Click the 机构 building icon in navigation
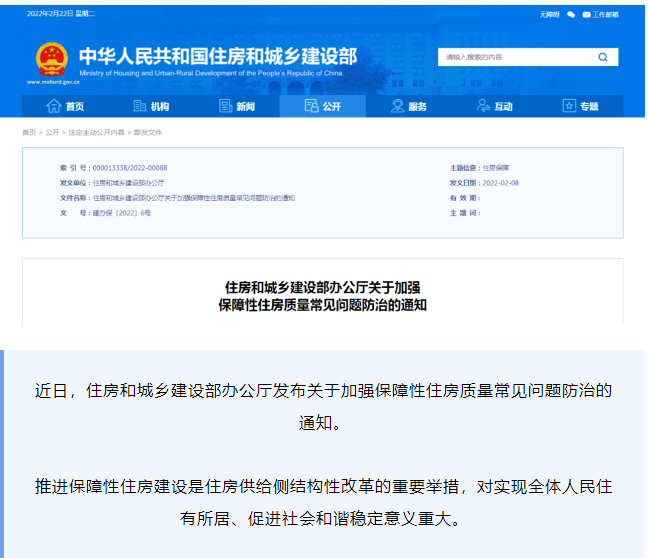648x558 pixels. click(x=140, y=106)
